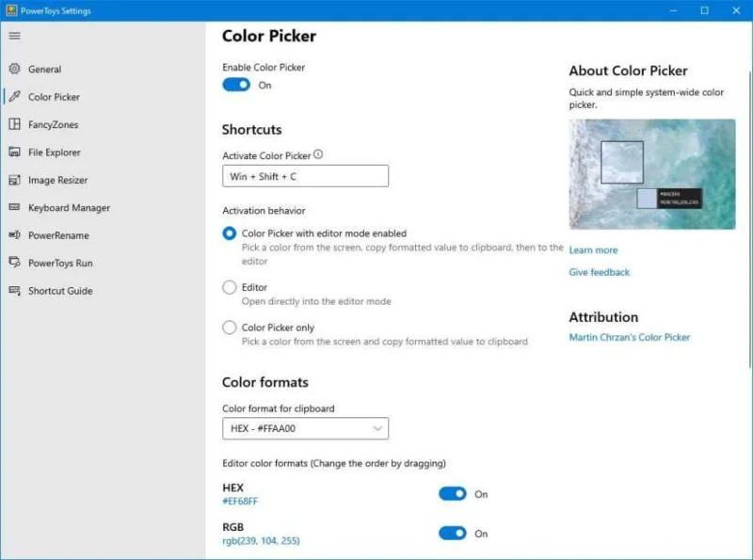Click the PowerToys Run sidebar icon
Screen dimensions: 753x560
point(14,263)
